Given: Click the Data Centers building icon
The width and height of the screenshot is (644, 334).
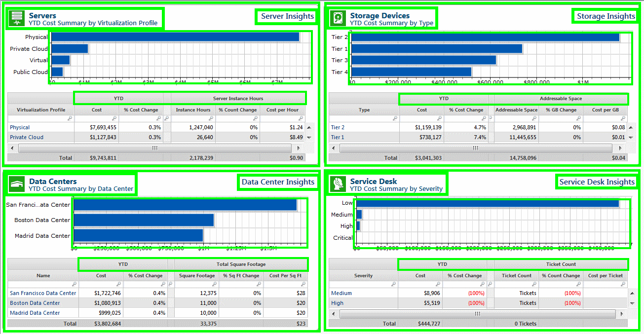Looking at the screenshot, I should 17,185.
